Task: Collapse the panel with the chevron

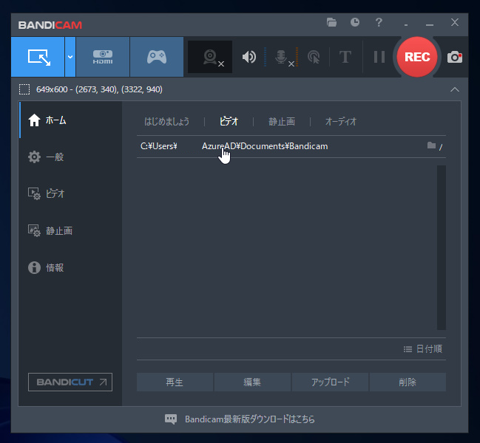Action: pos(455,90)
